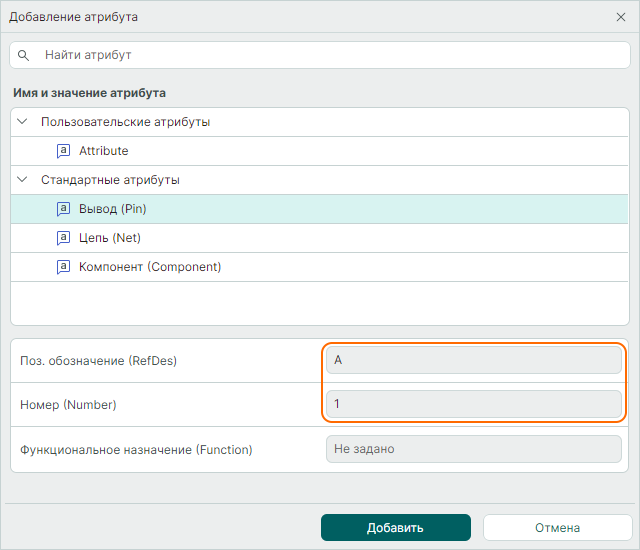Pick the Компонент (Component) attribute label
The image size is (640, 550).
(150, 267)
